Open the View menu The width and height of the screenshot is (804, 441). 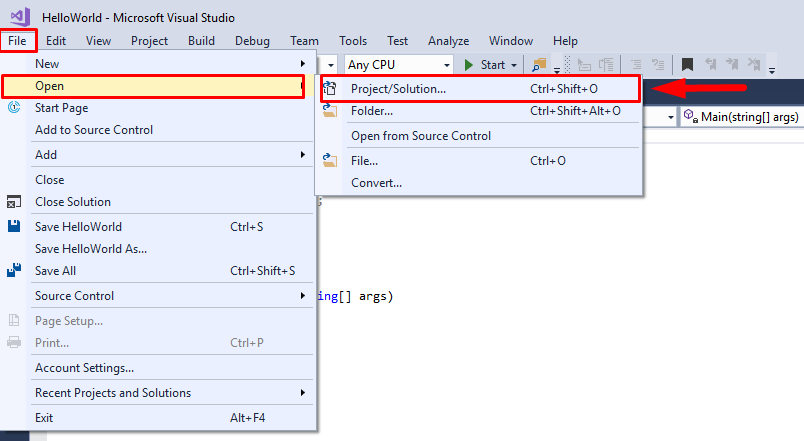(x=98, y=41)
